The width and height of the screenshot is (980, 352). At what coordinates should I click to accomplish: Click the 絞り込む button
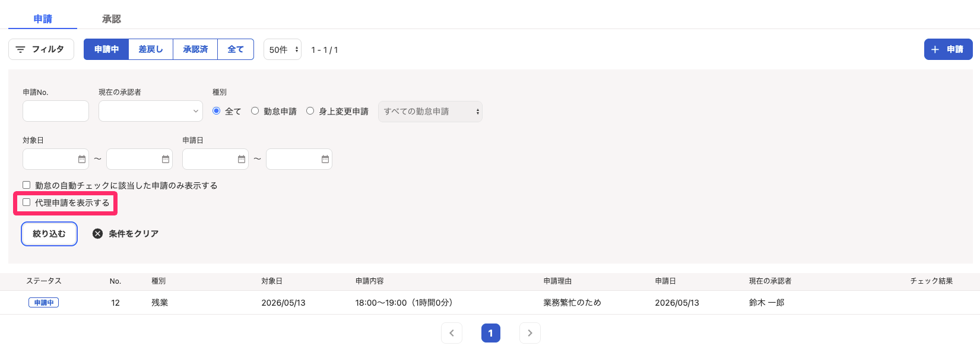click(x=49, y=234)
